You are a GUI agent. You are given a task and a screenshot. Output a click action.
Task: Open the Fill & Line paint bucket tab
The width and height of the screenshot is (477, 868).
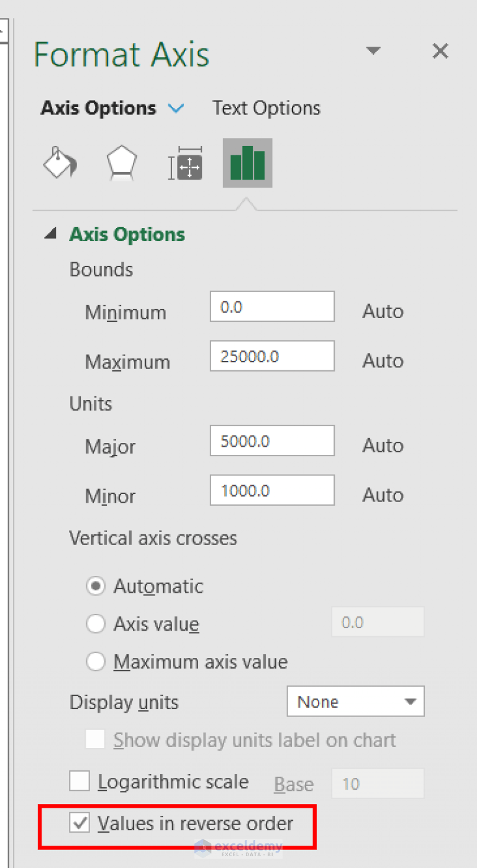(60, 164)
